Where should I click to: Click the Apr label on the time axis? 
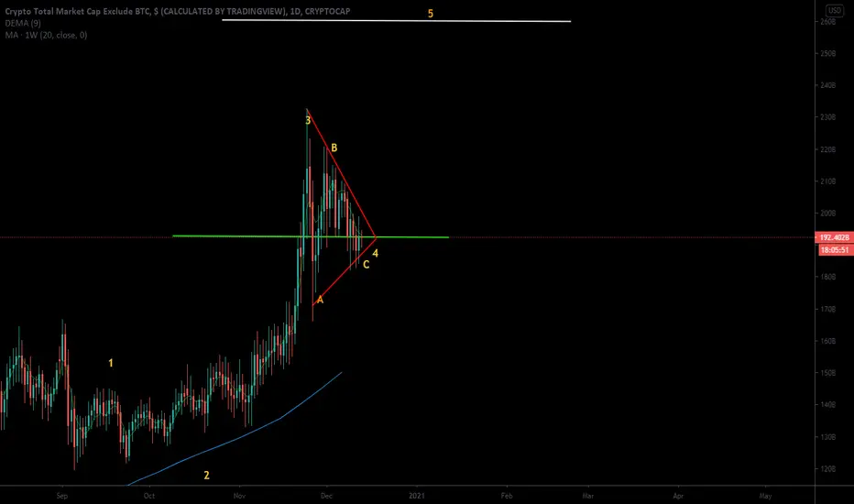(678, 496)
